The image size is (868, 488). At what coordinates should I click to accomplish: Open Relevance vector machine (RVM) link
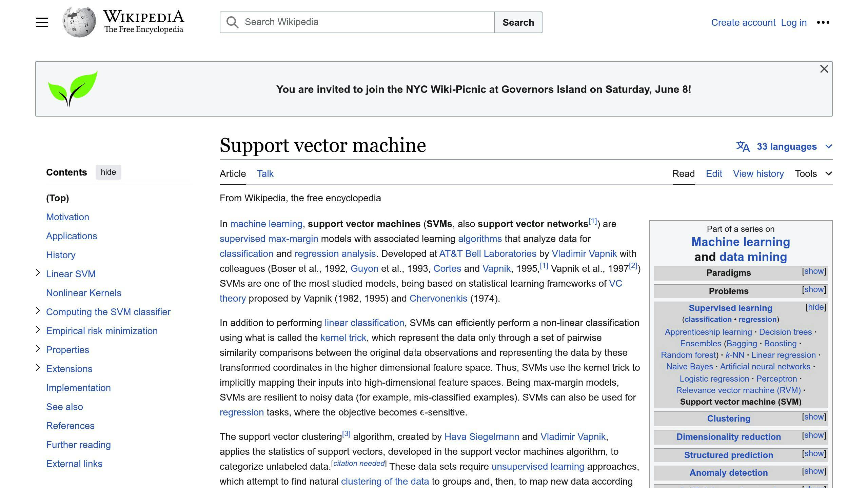point(738,390)
